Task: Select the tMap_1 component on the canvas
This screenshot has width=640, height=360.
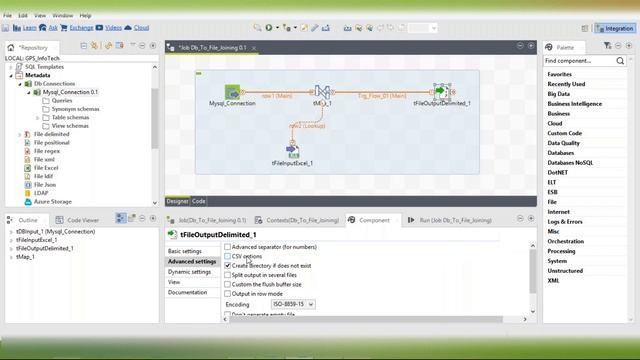Action: coord(322,92)
